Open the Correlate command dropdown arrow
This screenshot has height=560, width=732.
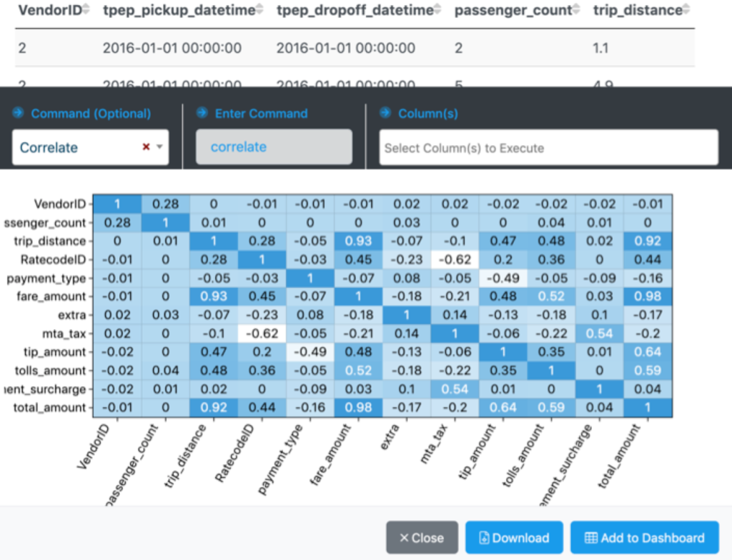click(159, 147)
